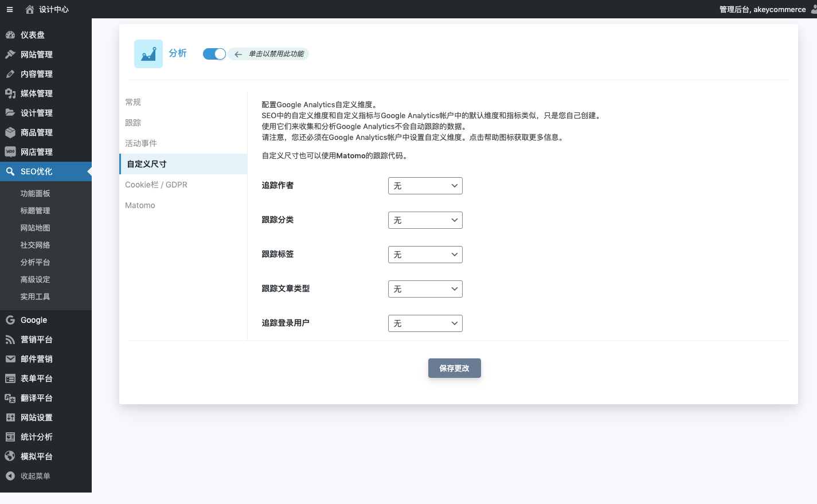Click the 统计分析 stats icon
This screenshot has height=504, width=817.
coord(10,437)
